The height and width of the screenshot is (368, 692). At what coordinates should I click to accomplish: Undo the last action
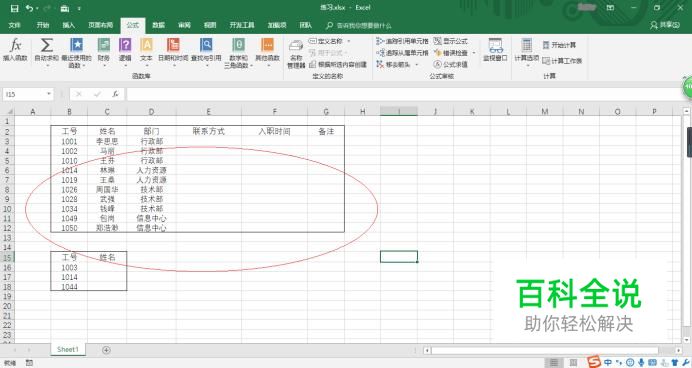(29, 8)
